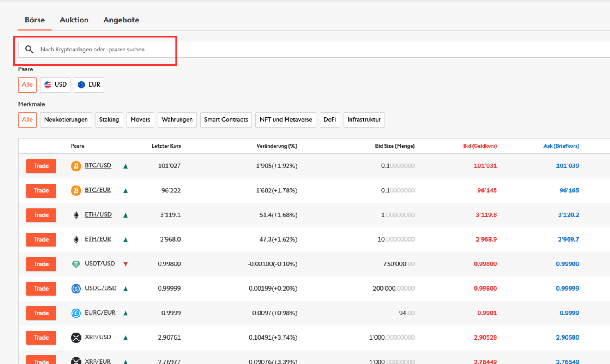Click BTC/USD ask price 101'039
Viewport: 610px width, 364px height.
click(x=568, y=166)
